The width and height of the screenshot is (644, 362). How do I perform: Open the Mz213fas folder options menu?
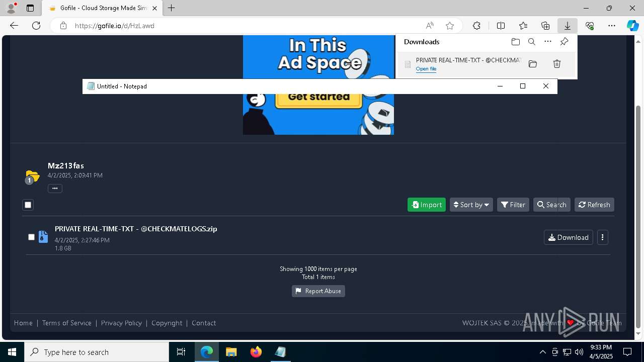[55, 189]
